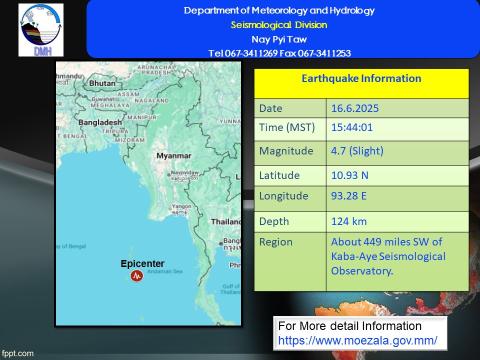Click Myanmar label on the map

[x=174, y=156]
